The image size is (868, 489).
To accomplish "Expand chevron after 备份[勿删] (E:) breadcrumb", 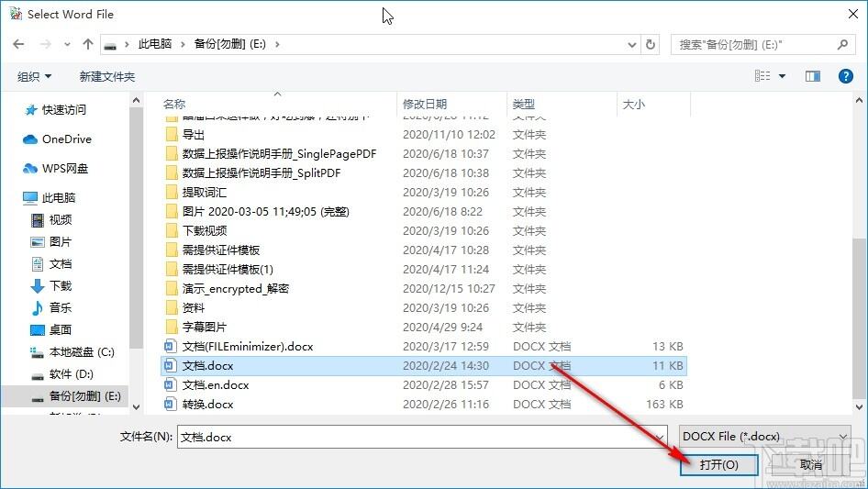I will tap(277, 44).
